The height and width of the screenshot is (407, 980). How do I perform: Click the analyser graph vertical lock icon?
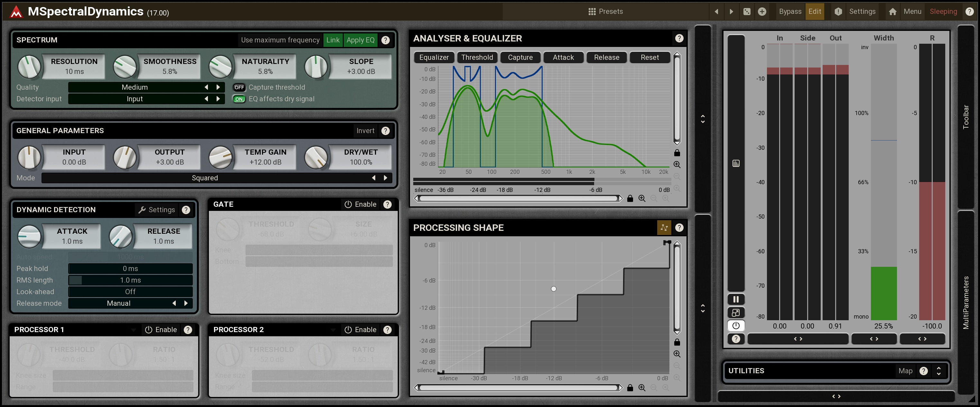677,153
